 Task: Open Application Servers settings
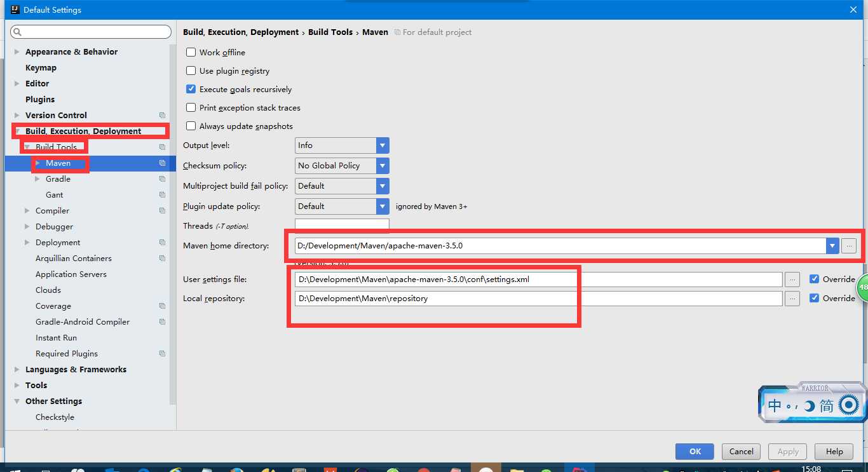(x=71, y=274)
